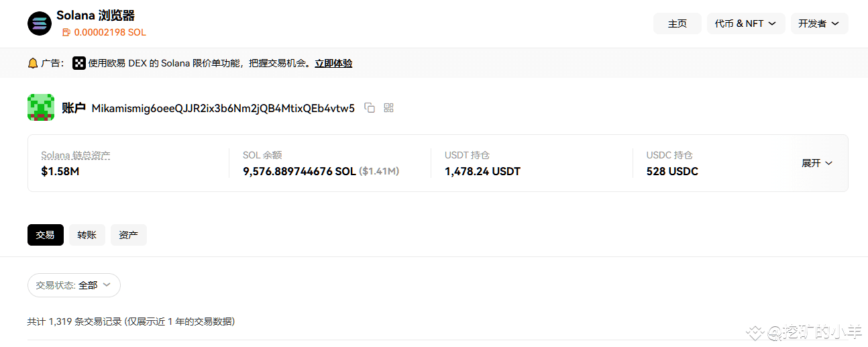Screen dimensions: 868x347
Task: Switch to the 资产 tab
Action: pos(129,235)
